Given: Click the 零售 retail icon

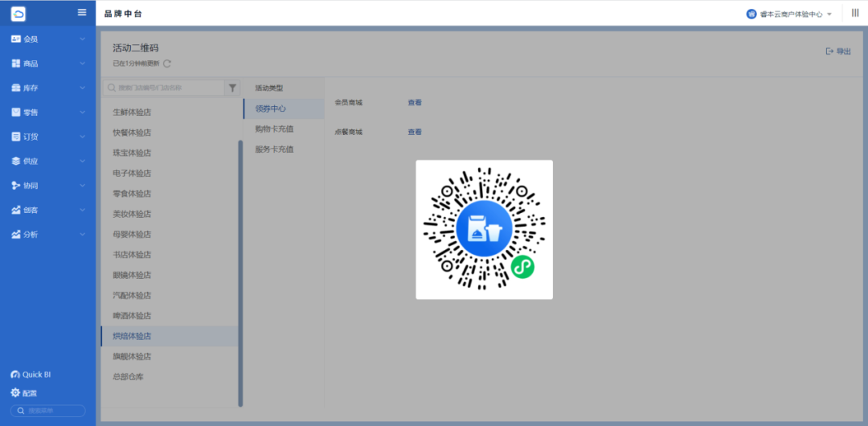Looking at the screenshot, I should coord(15,112).
